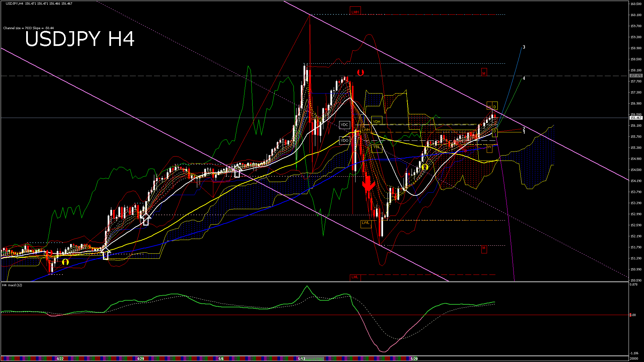Click projection label 3 on blue curve
The image size is (644, 362).
coord(524,47)
